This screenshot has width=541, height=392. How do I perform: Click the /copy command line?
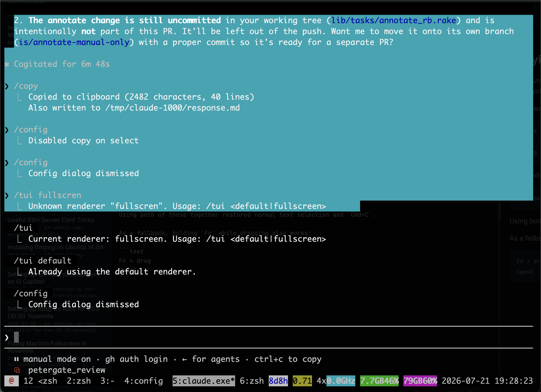(26, 86)
